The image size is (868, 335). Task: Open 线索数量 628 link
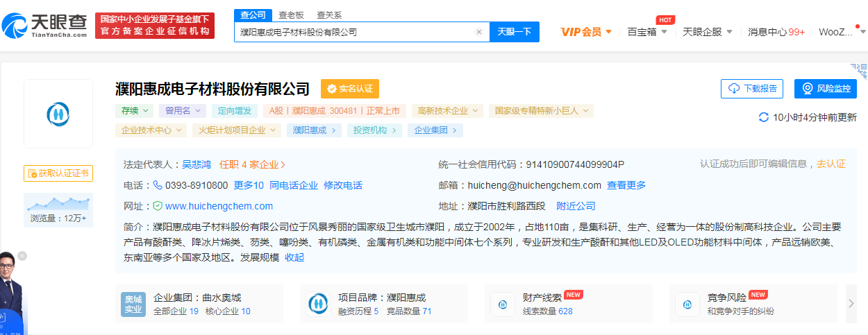(548, 311)
